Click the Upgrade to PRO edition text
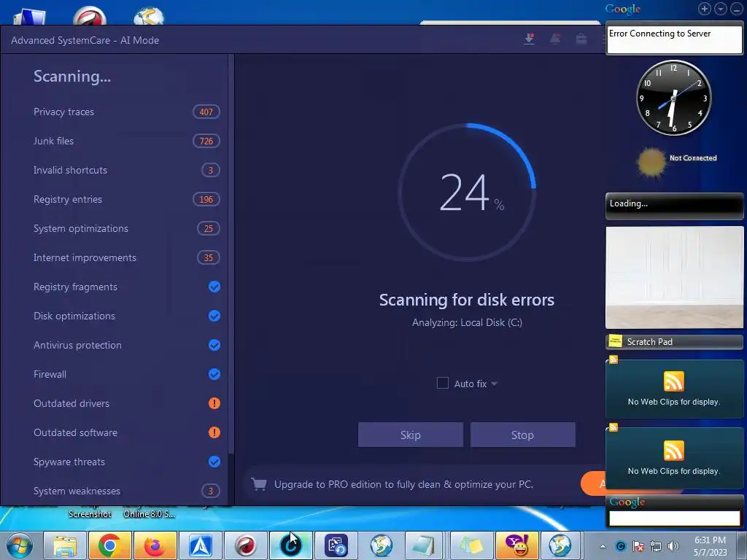 pyautogui.click(x=403, y=484)
